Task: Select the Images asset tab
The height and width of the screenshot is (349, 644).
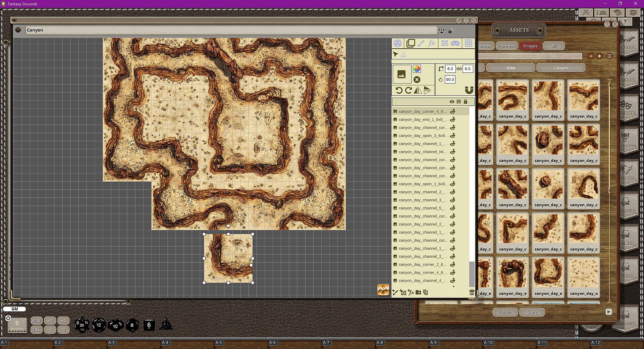Action: click(530, 46)
